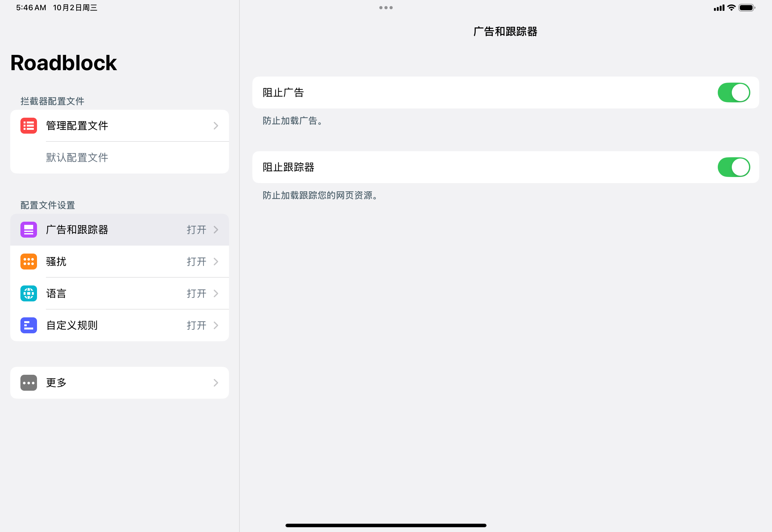772x532 pixels.
Task: Tap the teal 语言 globe icon
Action: tap(29, 293)
